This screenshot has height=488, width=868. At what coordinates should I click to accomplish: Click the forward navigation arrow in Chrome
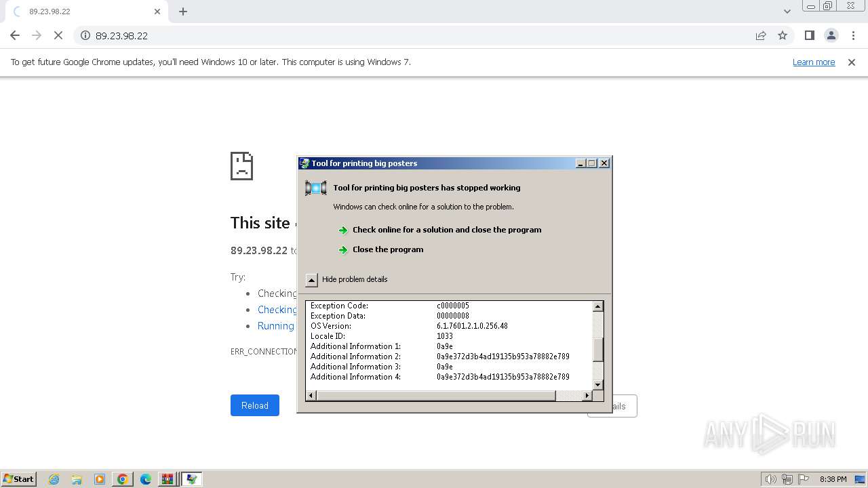37,35
